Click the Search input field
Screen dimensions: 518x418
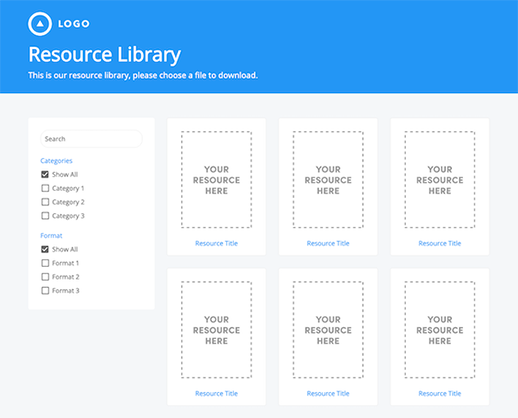[91, 139]
